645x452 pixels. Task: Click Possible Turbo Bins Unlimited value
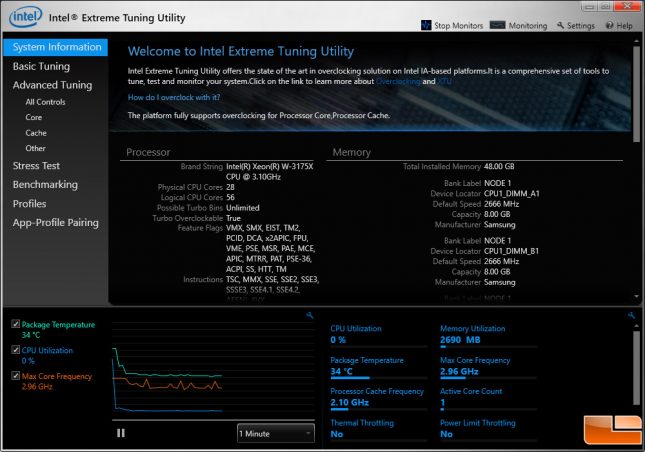(x=243, y=208)
